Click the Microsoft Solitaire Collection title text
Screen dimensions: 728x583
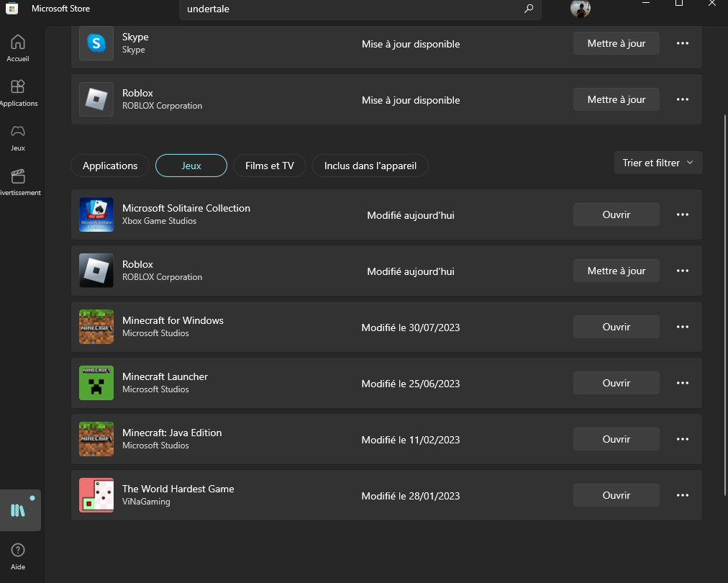point(186,208)
